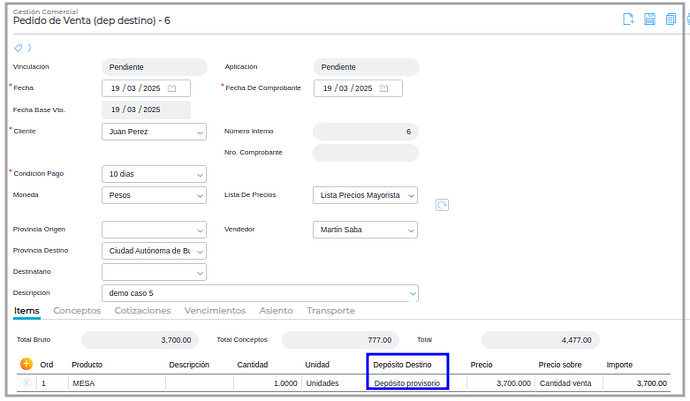The width and height of the screenshot is (690, 401).
Task: Click the new document icon
Action: pyautogui.click(x=628, y=19)
